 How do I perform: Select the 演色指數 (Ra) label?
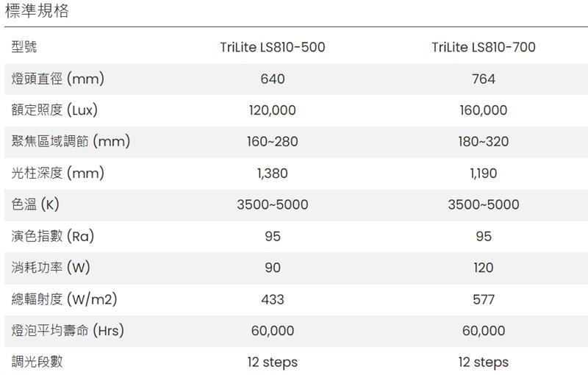pos(52,236)
